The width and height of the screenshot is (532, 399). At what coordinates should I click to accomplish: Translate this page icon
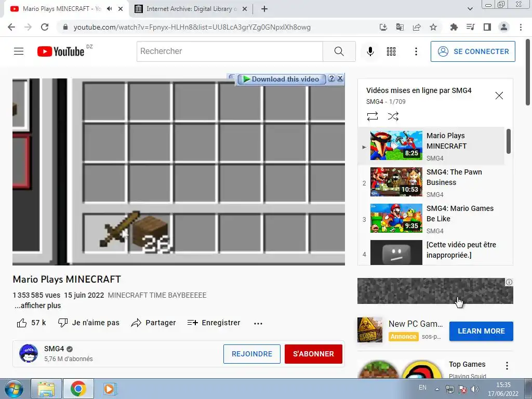click(400, 27)
